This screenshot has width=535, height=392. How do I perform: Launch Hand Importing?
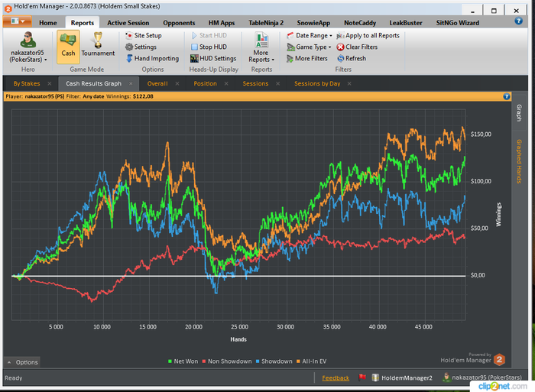coord(152,58)
